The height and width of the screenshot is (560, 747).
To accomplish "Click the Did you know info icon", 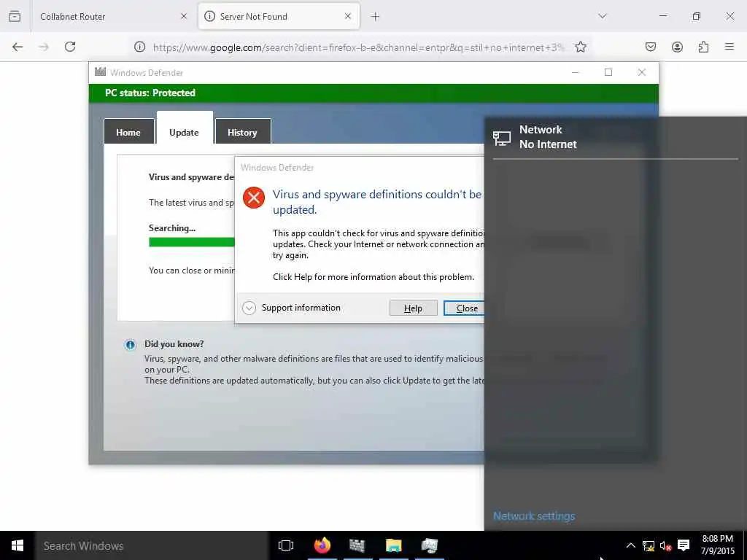I will click(130, 345).
